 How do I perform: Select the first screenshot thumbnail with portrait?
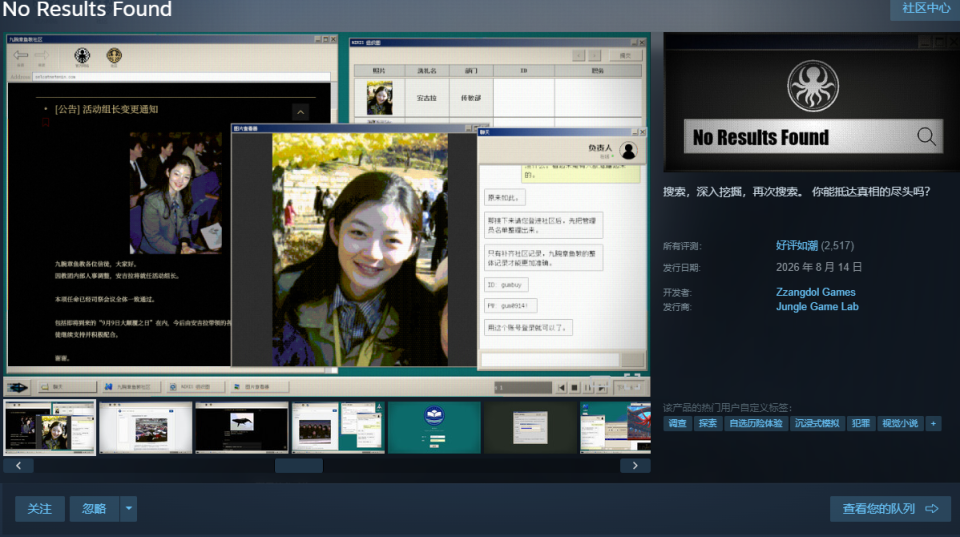click(x=50, y=427)
